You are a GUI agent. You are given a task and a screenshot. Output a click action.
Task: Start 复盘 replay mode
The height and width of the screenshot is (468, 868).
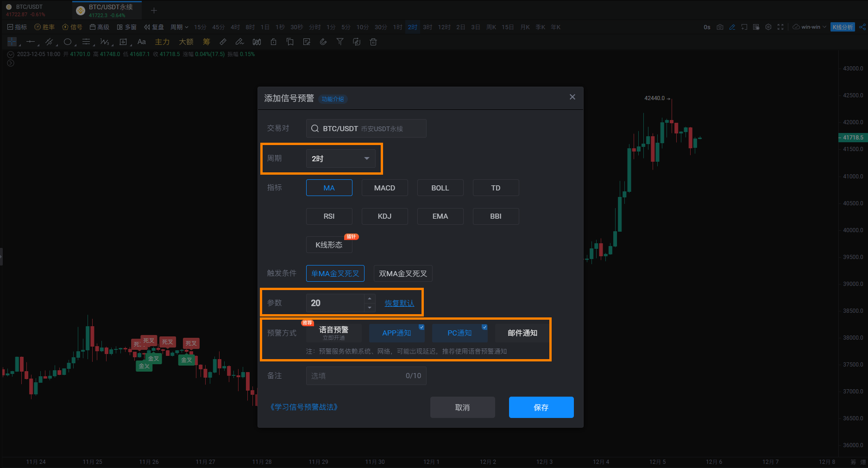click(x=154, y=27)
